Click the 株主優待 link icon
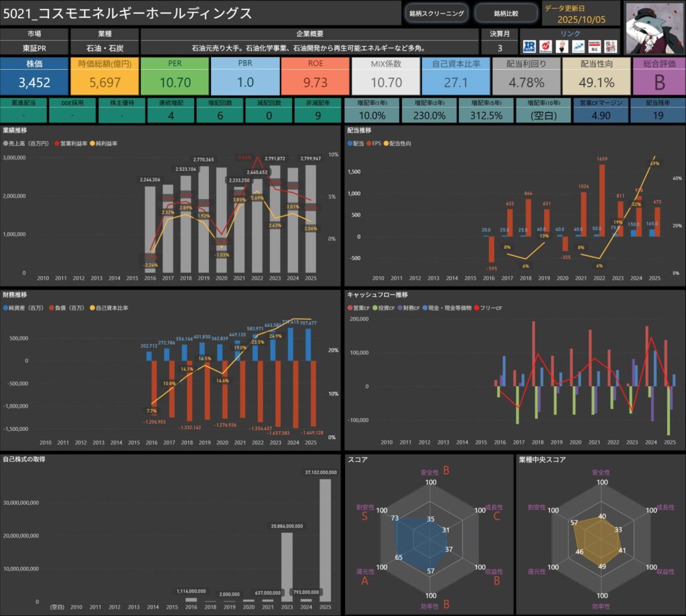Screen dimensions: 686x616 coord(611,46)
